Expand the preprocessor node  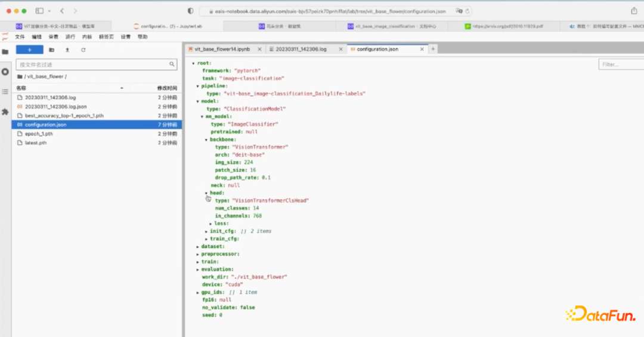pyautogui.click(x=197, y=254)
